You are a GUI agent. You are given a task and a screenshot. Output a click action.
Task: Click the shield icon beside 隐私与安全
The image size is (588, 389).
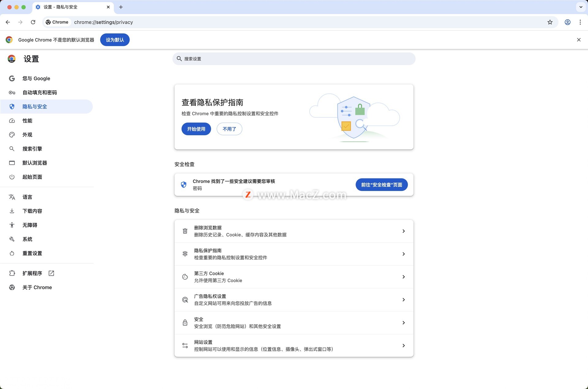point(12,107)
